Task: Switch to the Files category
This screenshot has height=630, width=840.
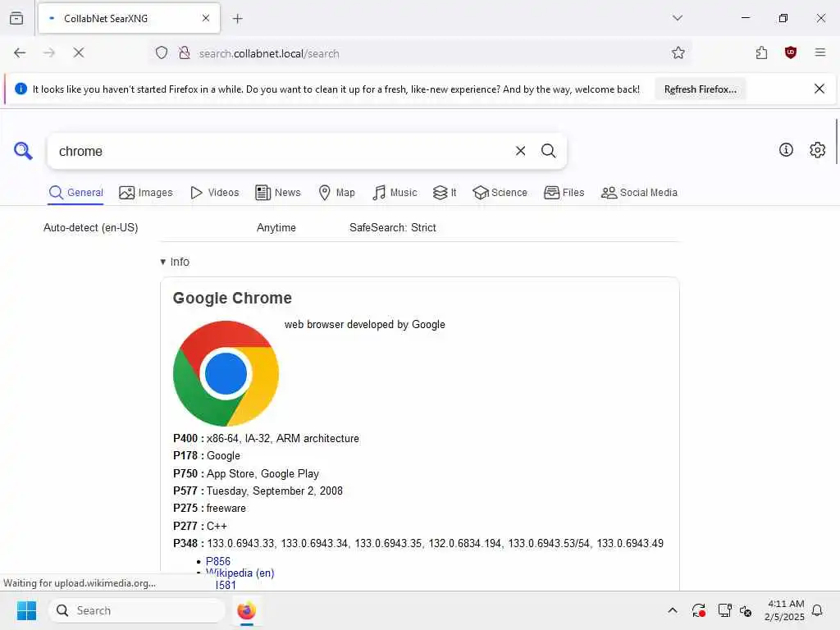Action: click(564, 192)
